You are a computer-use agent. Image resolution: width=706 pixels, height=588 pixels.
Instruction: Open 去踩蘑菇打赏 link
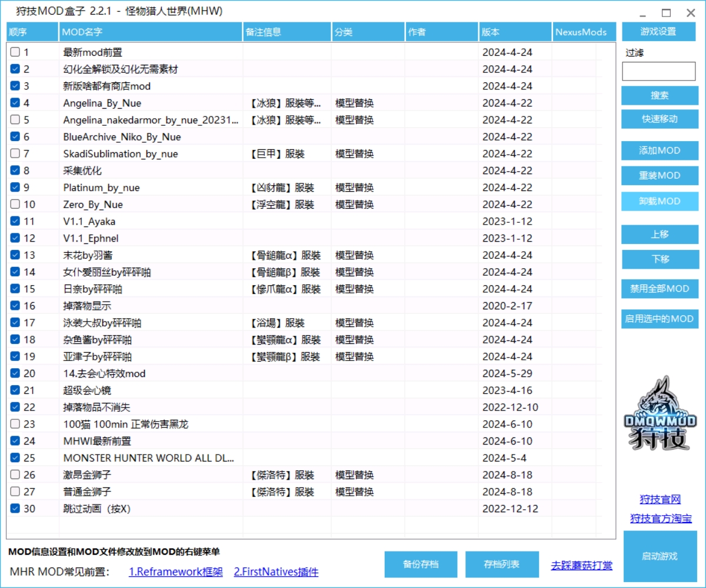point(581,566)
